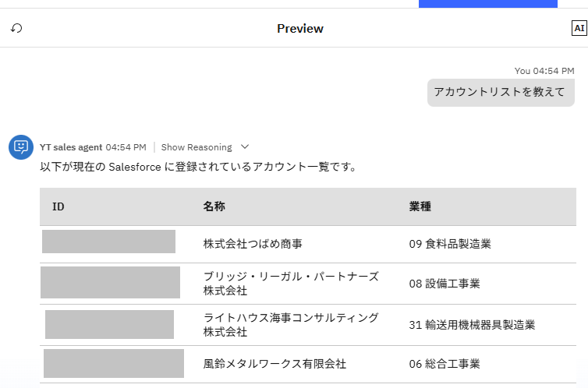Click the AI badge icon
Image resolution: width=588 pixels, height=388 pixels.
point(579,28)
